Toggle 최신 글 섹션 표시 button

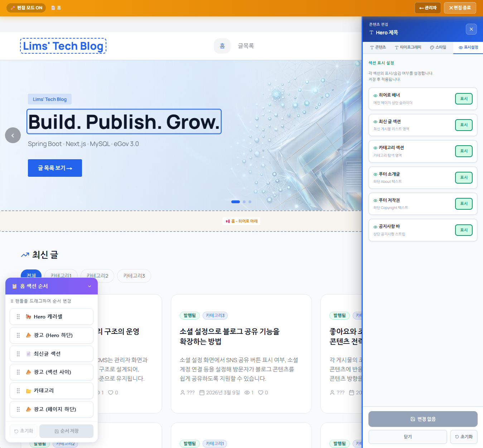pyautogui.click(x=464, y=125)
